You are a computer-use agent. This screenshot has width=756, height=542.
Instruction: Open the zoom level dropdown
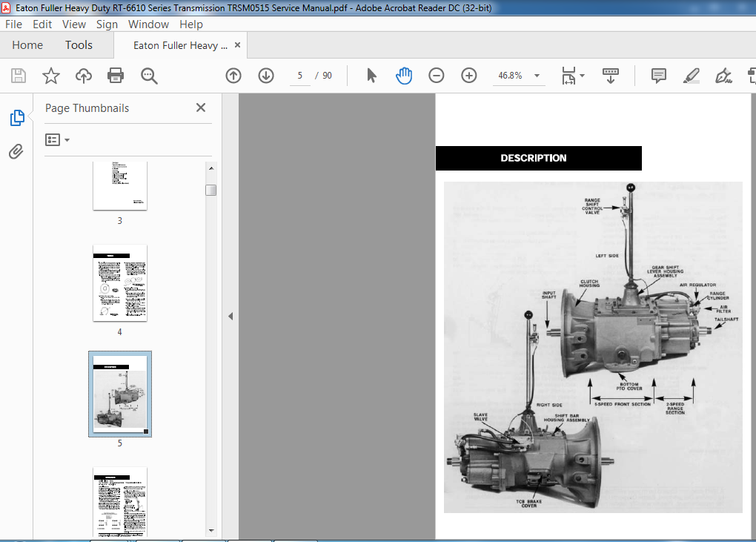537,76
